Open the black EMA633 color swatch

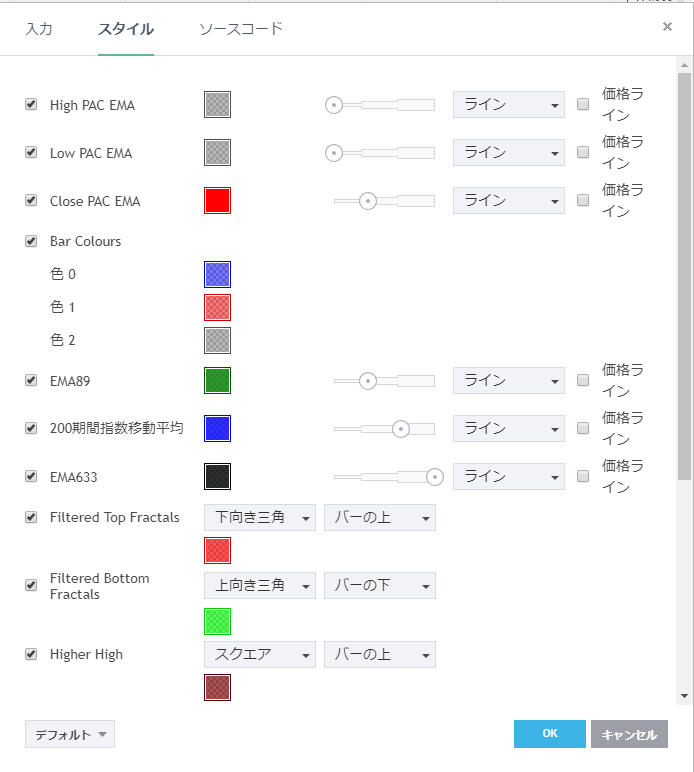(x=217, y=477)
